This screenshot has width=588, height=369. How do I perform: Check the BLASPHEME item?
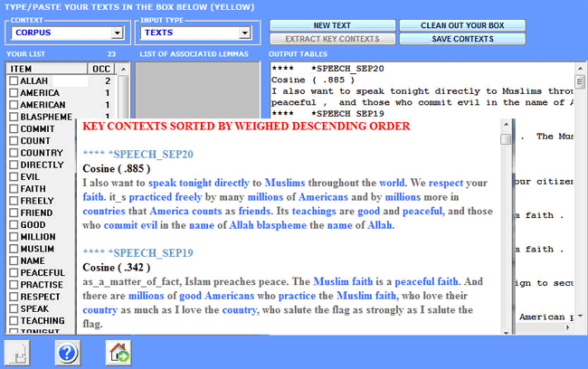tap(14, 117)
